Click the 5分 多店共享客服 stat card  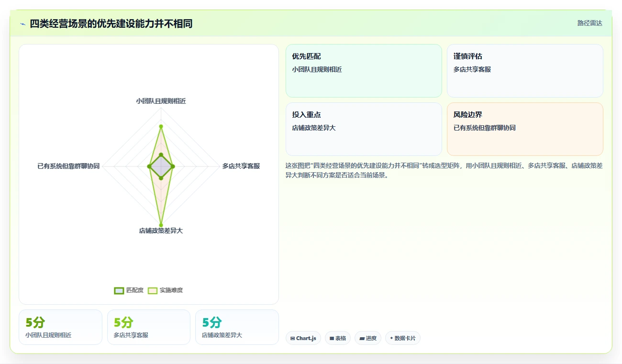149,327
